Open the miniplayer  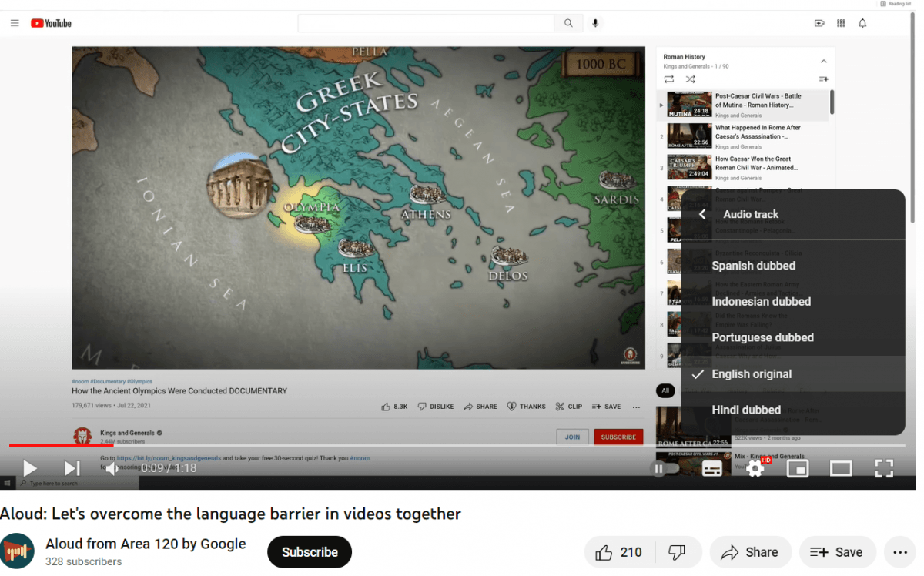click(x=798, y=468)
